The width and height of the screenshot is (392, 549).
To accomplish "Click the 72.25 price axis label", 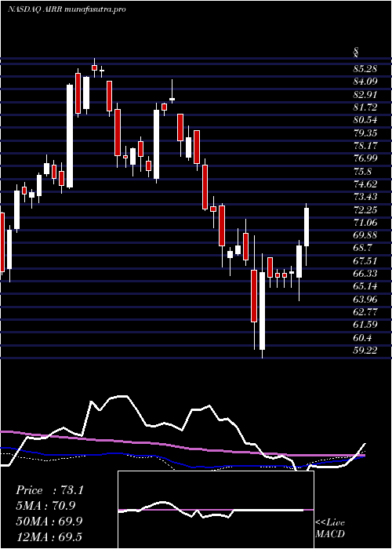I will pyautogui.click(x=365, y=209).
